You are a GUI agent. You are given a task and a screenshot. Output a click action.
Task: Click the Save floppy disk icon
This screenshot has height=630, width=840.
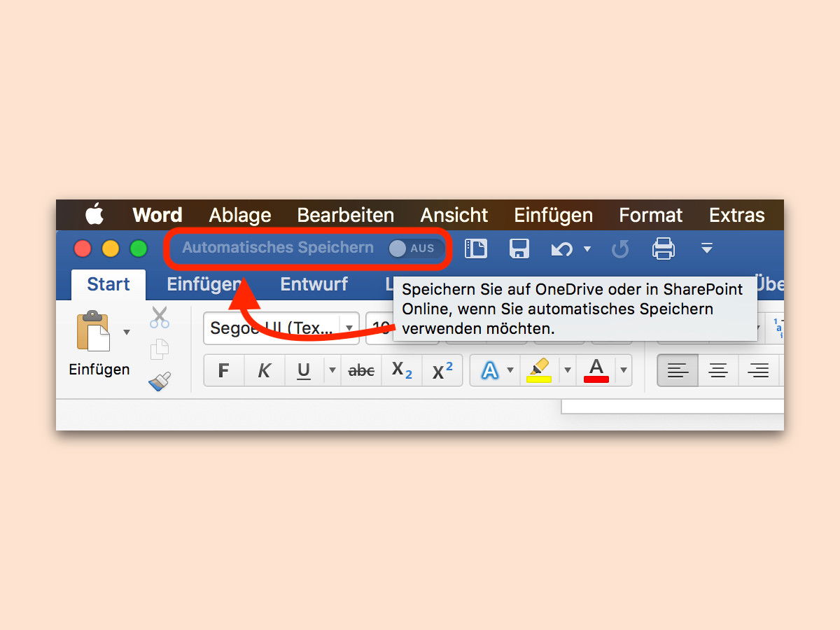click(x=519, y=248)
